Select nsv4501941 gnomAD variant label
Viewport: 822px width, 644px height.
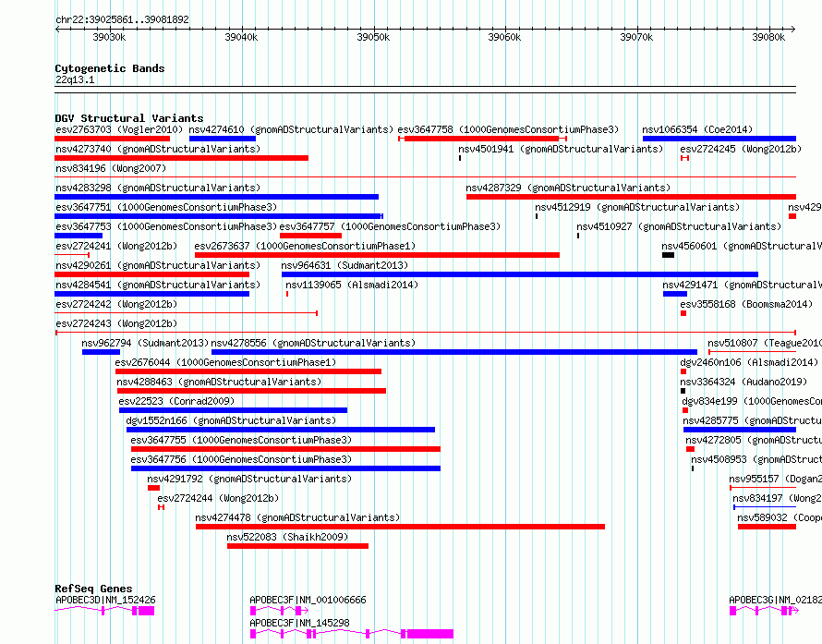click(x=561, y=149)
